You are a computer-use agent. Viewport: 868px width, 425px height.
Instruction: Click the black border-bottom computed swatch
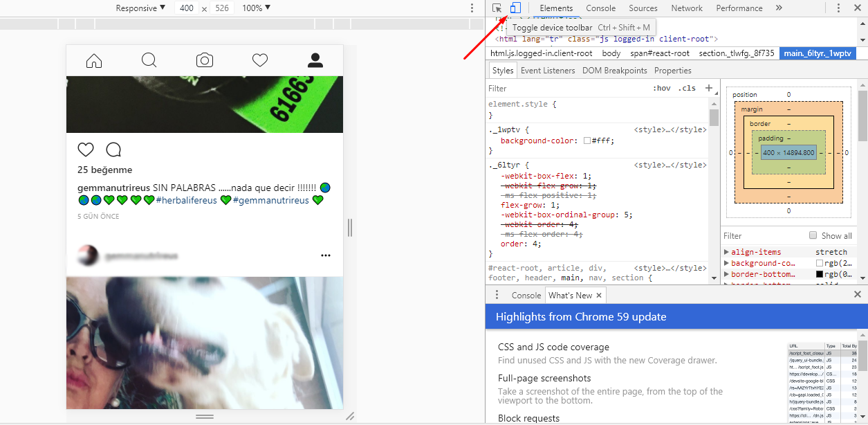pyautogui.click(x=820, y=275)
